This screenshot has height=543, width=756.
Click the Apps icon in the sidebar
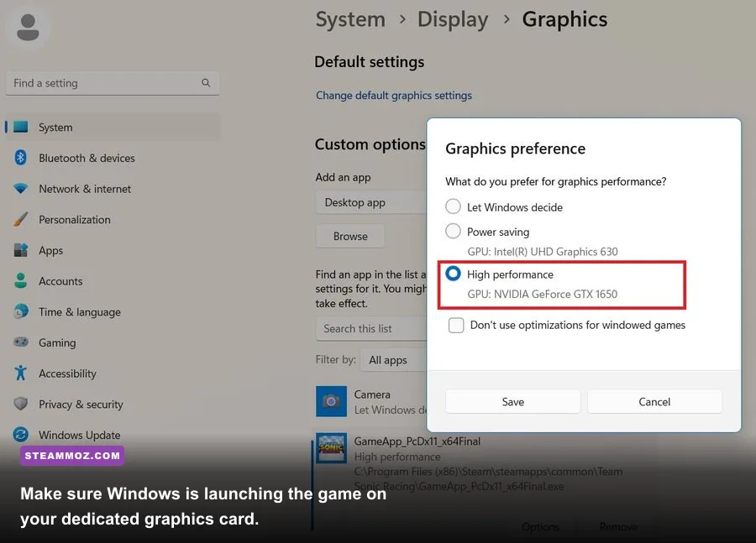click(x=21, y=250)
